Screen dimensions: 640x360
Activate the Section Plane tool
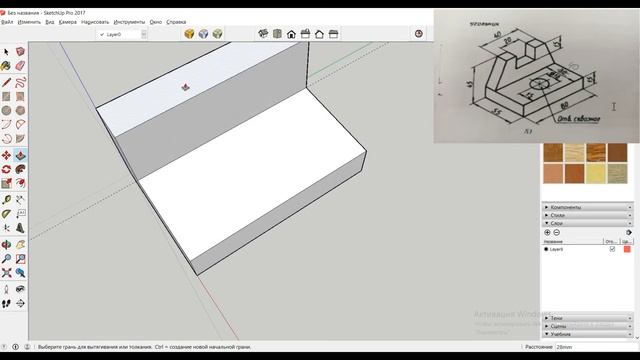click(20, 303)
